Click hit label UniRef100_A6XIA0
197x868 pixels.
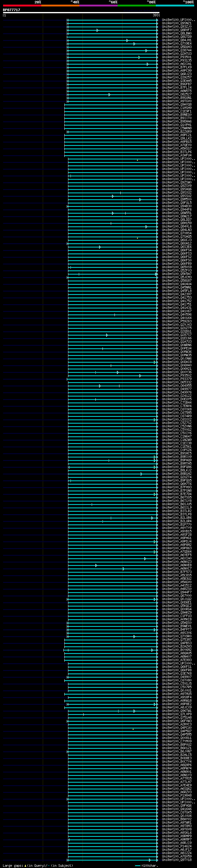point(177,559)
